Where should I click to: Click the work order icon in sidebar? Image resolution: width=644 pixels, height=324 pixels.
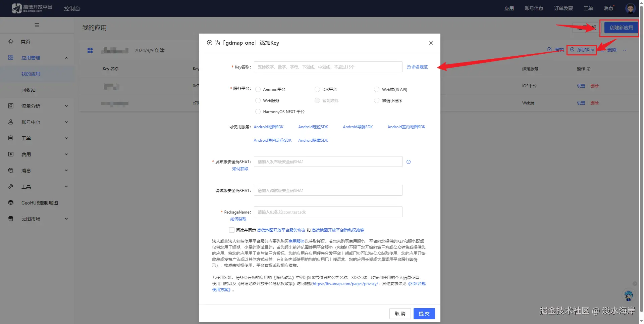tap(11, 138)
